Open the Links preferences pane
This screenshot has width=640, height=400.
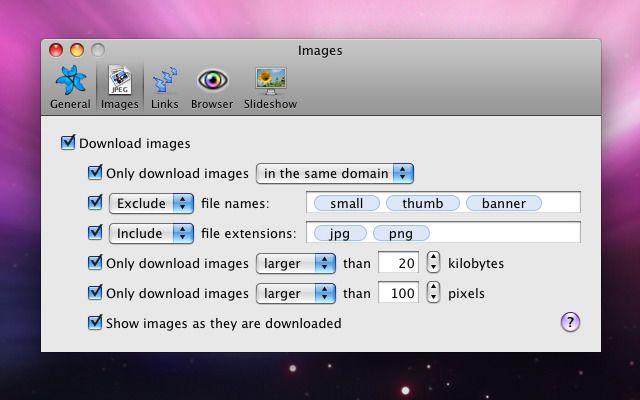pos(164,87)
